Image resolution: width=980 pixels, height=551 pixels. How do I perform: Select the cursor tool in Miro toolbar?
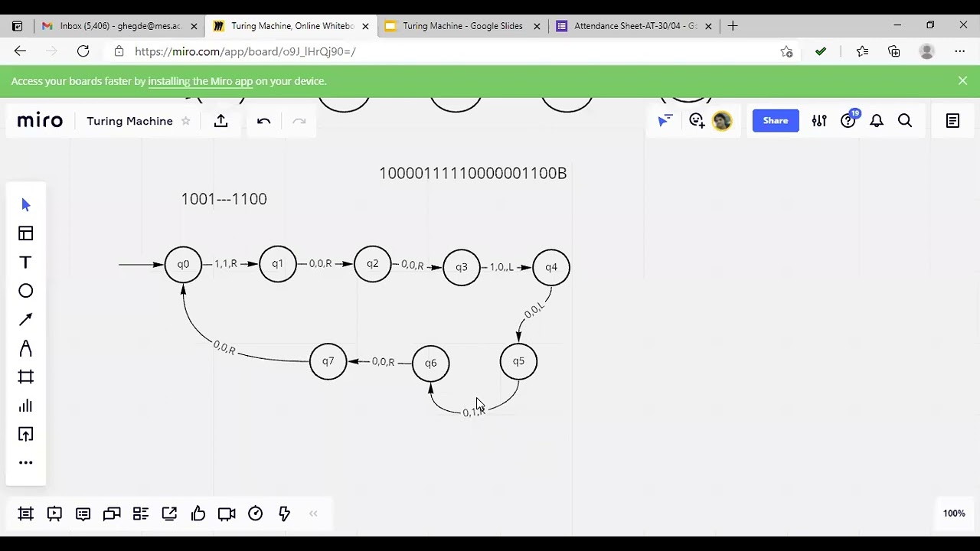[26, 204]
